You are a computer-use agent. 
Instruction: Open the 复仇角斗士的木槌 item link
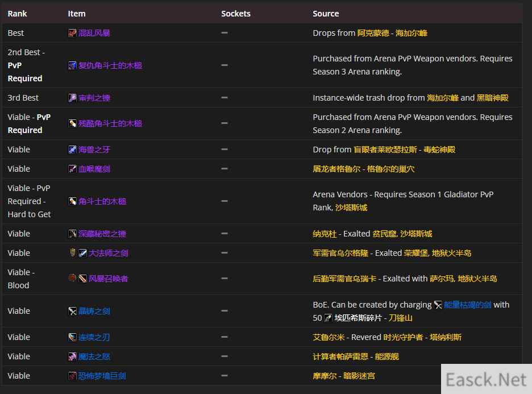(110, 65)
